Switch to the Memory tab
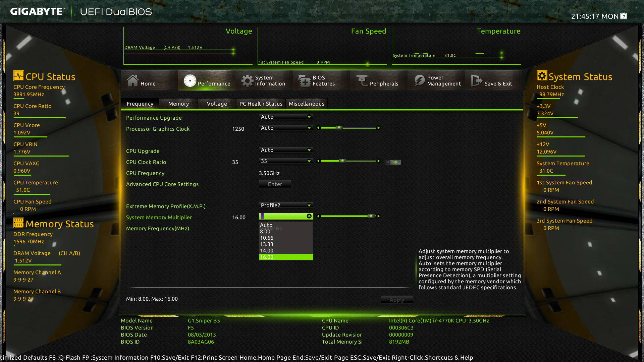Screen dimensions: 644x362 (178, 104)
